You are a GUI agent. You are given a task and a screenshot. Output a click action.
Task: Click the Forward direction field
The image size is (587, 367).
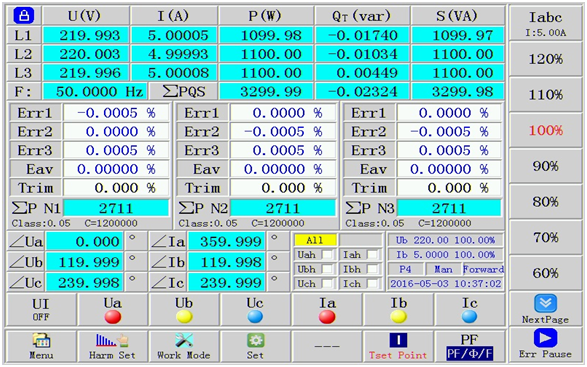(483, 269)
